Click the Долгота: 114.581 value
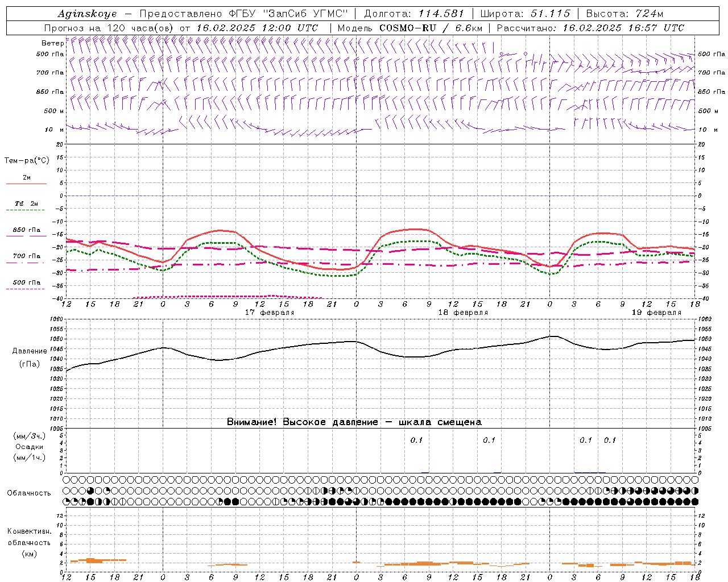This screenshot has width=728, height=582. point(413,14)
